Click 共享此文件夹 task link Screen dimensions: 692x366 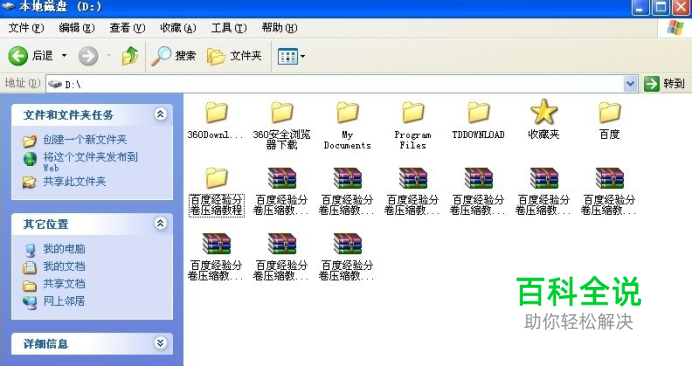click(64, 181)
